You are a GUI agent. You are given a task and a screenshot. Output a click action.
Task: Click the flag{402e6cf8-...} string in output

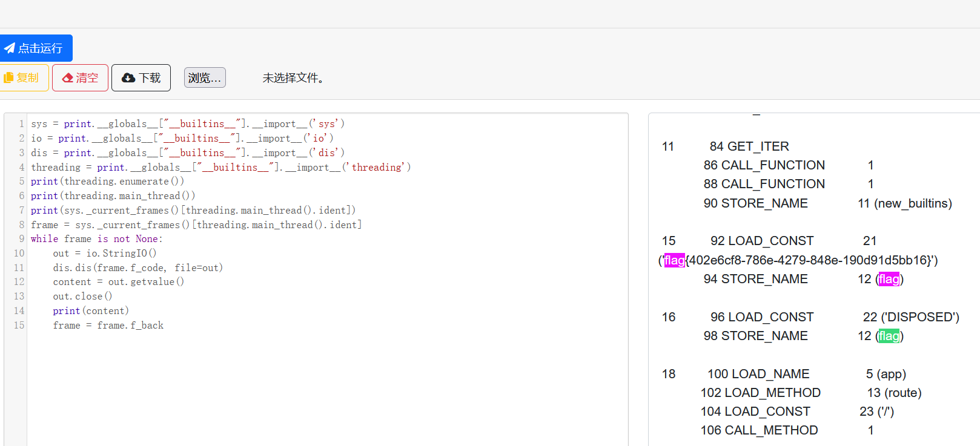point(798,260)
